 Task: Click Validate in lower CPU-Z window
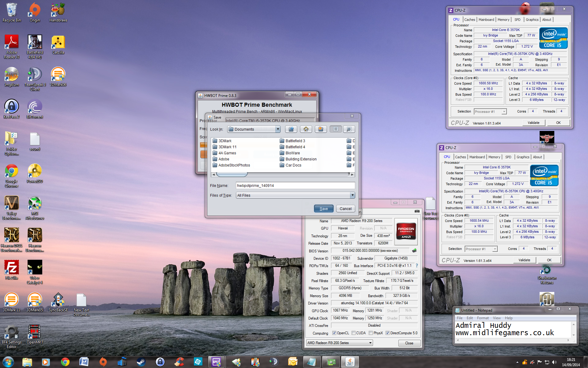pyautogui.click(x=524, y=260)
